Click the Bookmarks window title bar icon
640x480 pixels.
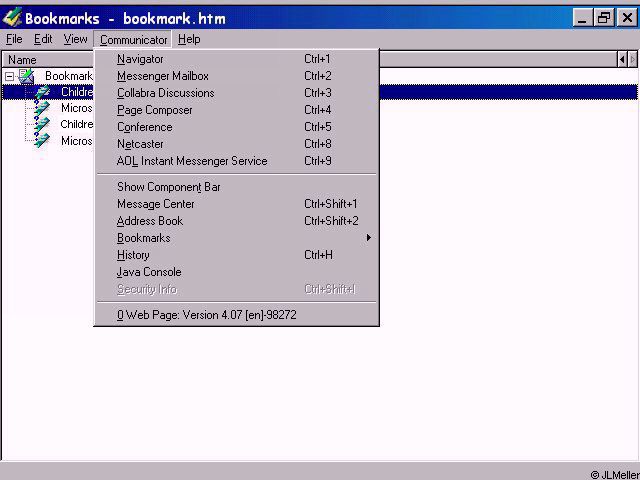click(x=12, y=18)
